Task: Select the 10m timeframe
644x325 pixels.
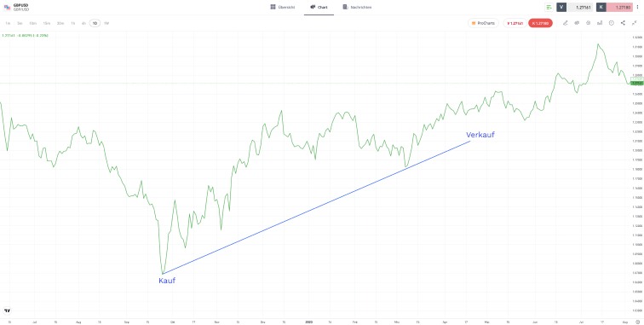Action: point(33,23)
